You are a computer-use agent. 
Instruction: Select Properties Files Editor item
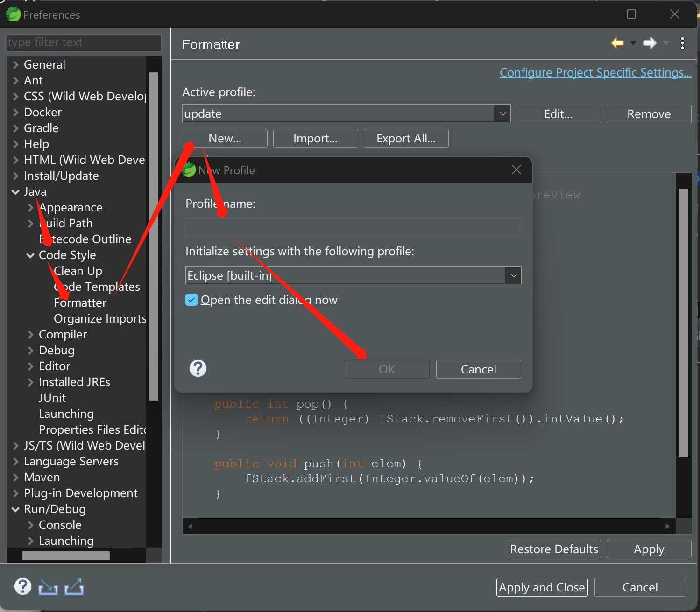92,429
